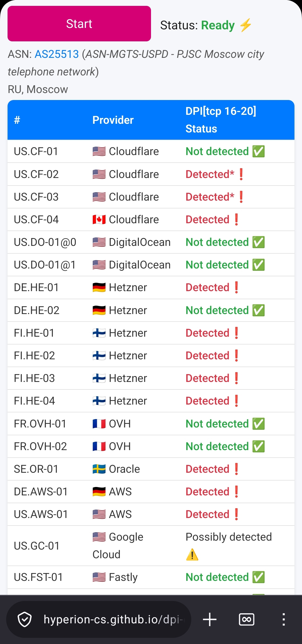Tap the hyperion-cs.github.io address bar
The height and width of the screenshot is (644, 302).
coord(113,619)
